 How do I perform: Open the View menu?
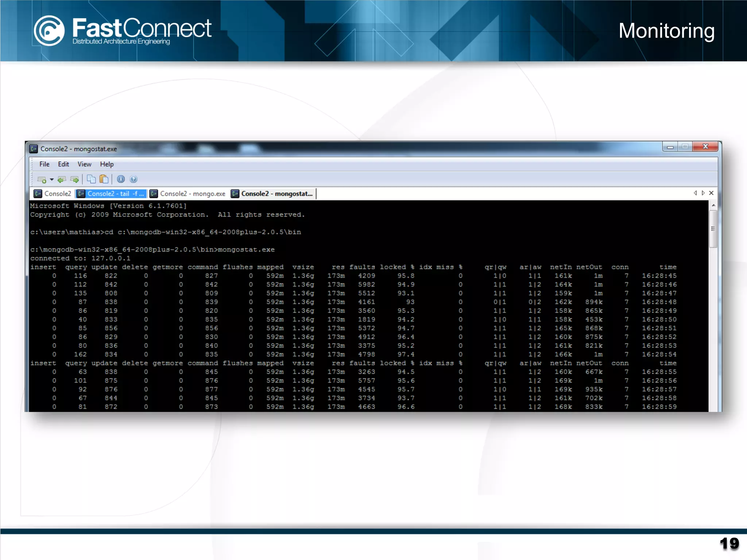click(84, 164)
